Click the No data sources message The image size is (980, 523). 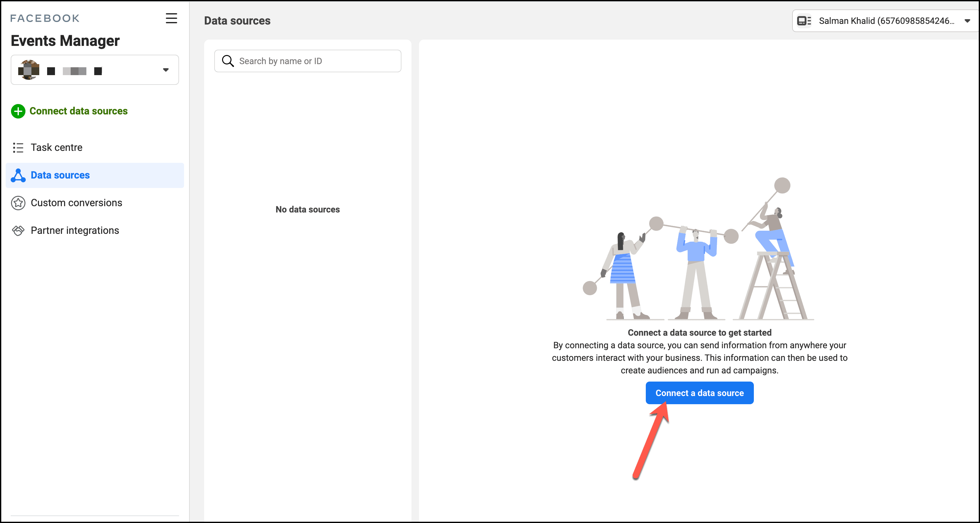pos(308,209)
